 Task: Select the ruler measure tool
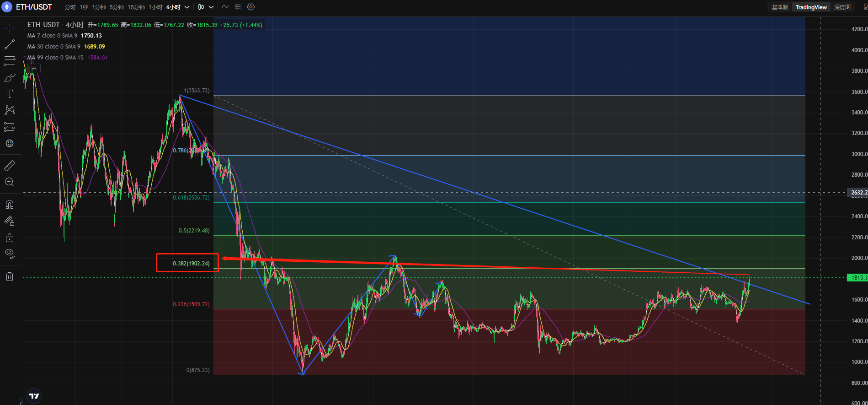pyautogui.click(x=10, y=165)
